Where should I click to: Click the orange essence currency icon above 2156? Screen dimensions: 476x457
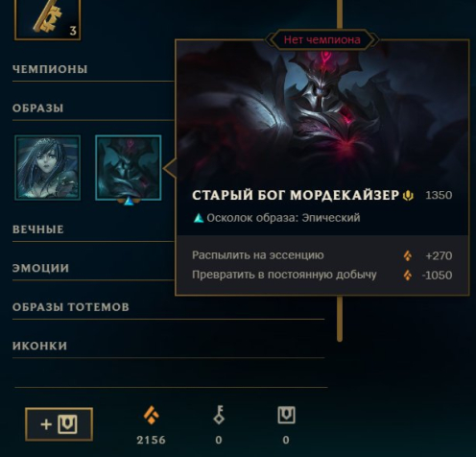coord(152,415)
